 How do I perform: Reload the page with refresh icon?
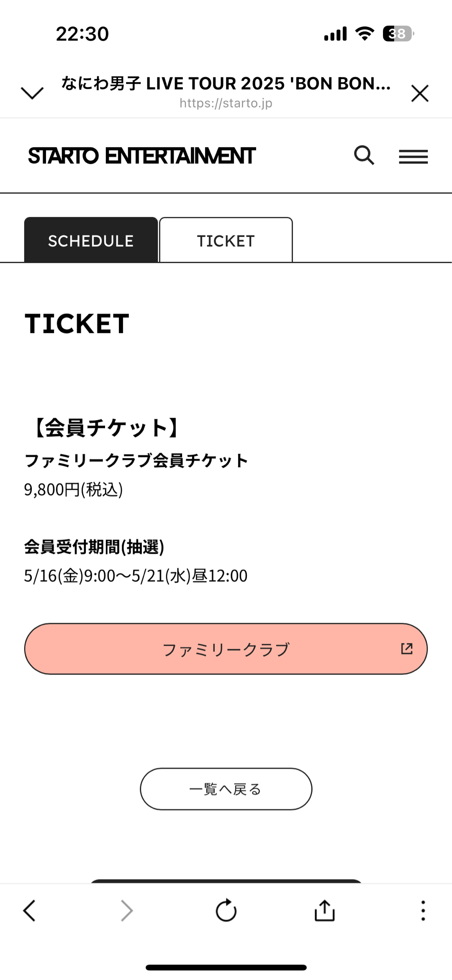(226, 910)
